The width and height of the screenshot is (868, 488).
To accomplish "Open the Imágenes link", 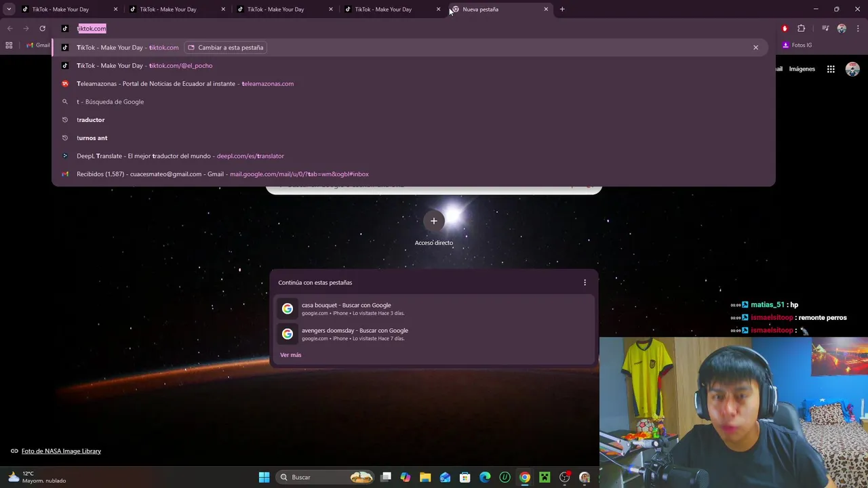I will point(802,69).
